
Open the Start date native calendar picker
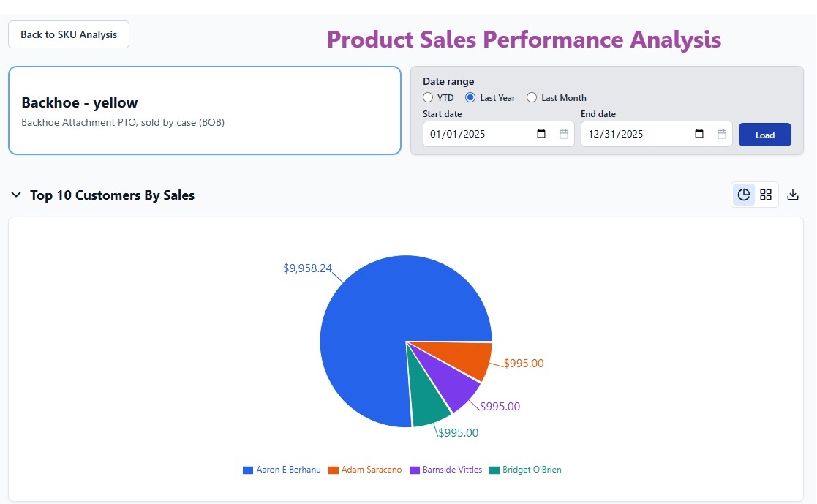(541, 134)
